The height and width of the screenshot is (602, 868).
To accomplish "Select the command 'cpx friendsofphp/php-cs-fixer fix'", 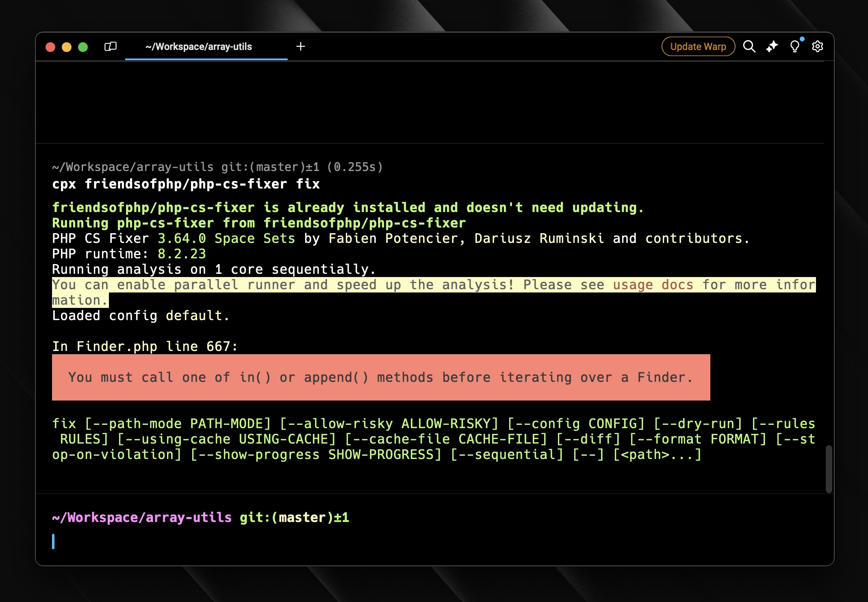I will tap(186, 184).
